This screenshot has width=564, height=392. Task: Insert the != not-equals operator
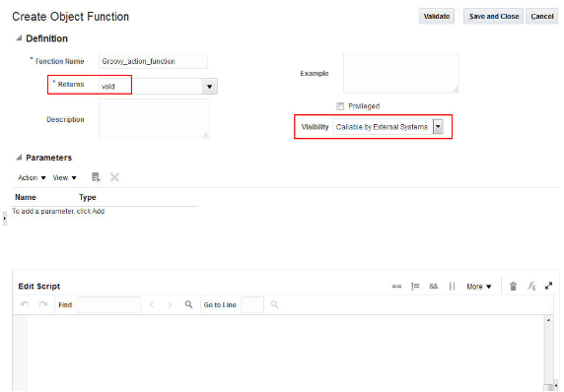pyautogui.click(x=415, y=287)
